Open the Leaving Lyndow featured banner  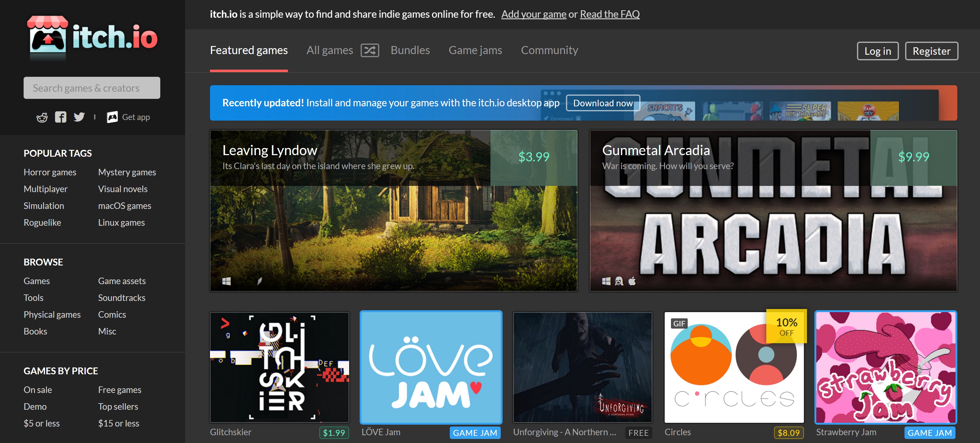pyautogui.click(x=393, y=211)
